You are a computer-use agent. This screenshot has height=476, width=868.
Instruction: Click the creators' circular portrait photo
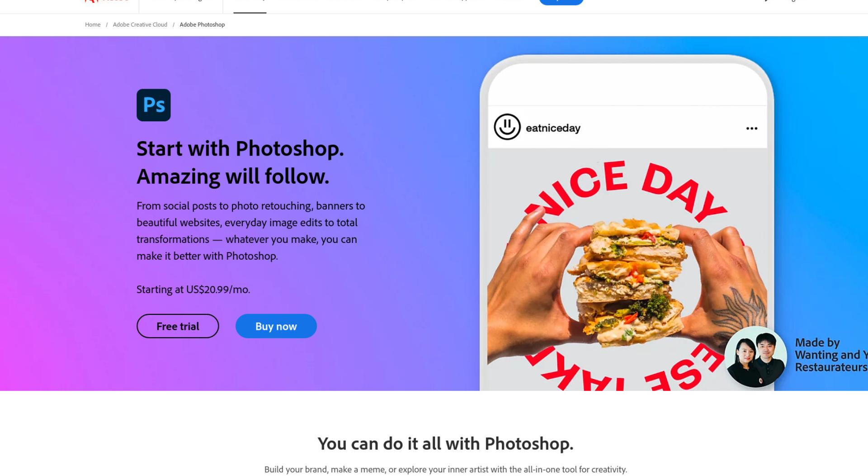click(755, 357)
